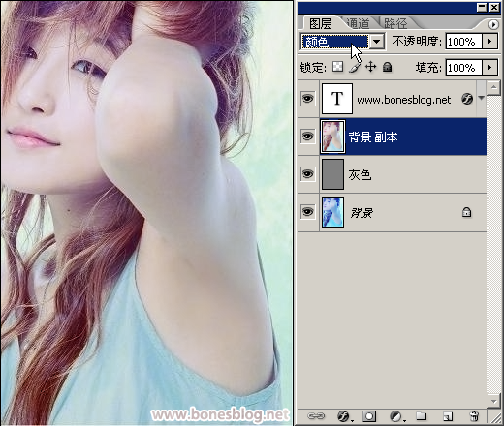
Task: Open the 填充 fill slider arrow
Action: click(489, 68)
